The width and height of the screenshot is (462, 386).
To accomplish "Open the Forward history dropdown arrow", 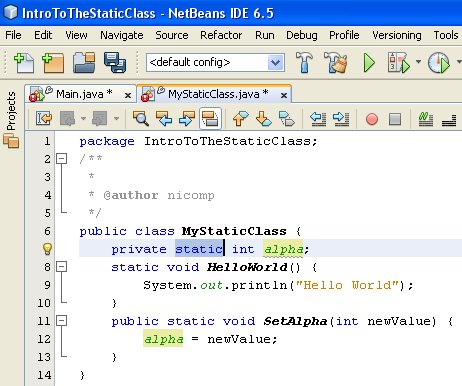I will [116, 118].
